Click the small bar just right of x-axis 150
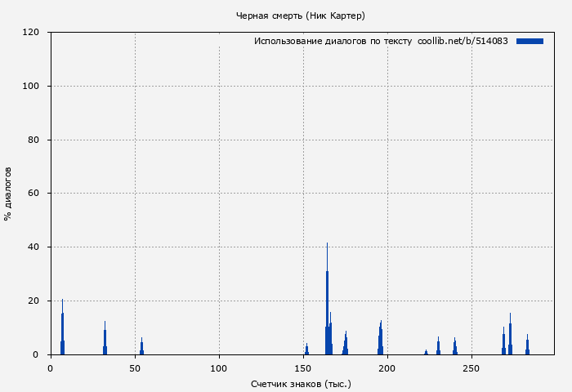The image size is (572, 392). pos(306,350)
